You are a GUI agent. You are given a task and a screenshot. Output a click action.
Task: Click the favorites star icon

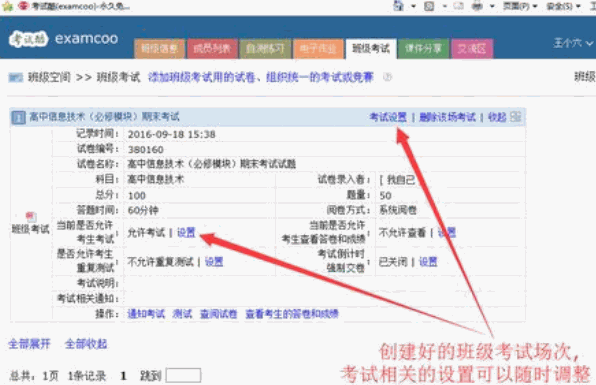pos(7,6)
